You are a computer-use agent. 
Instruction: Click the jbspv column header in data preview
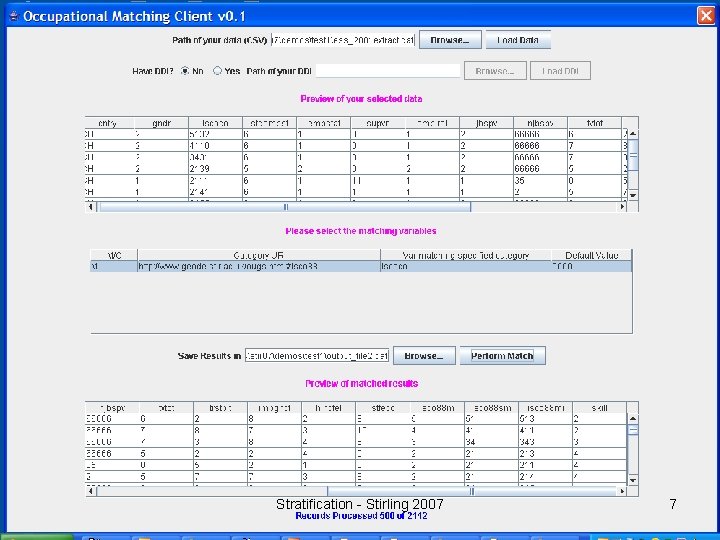486,123
